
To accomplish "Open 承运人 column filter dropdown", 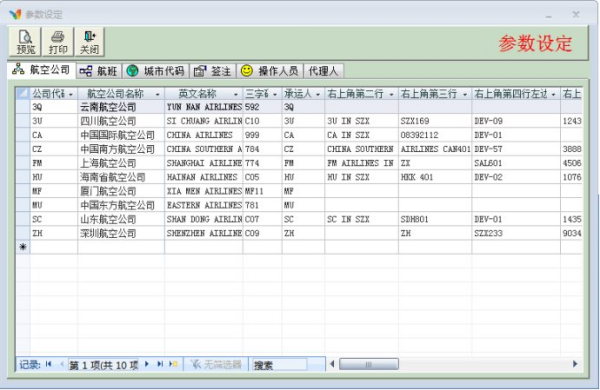I will pyautogui.click(x=318, y=94).
